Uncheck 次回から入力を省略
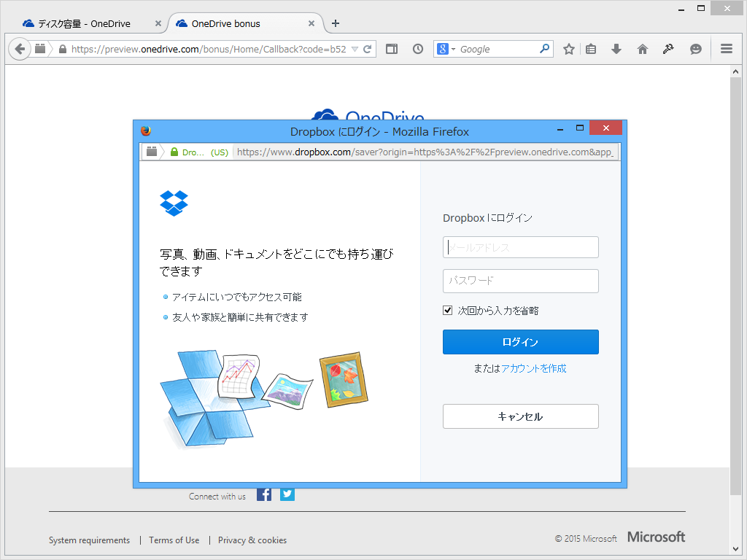Image resolution: width=747 pixels, height=560 pixels. (x=447, y=310)
